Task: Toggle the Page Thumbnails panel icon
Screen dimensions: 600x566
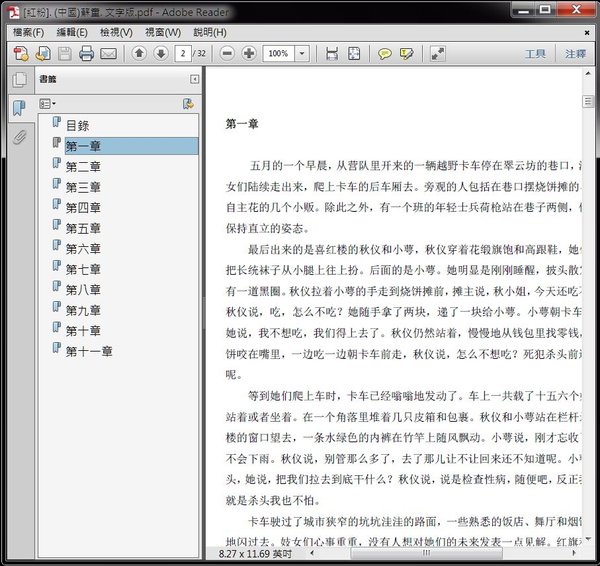Action: tap(19, 80)
